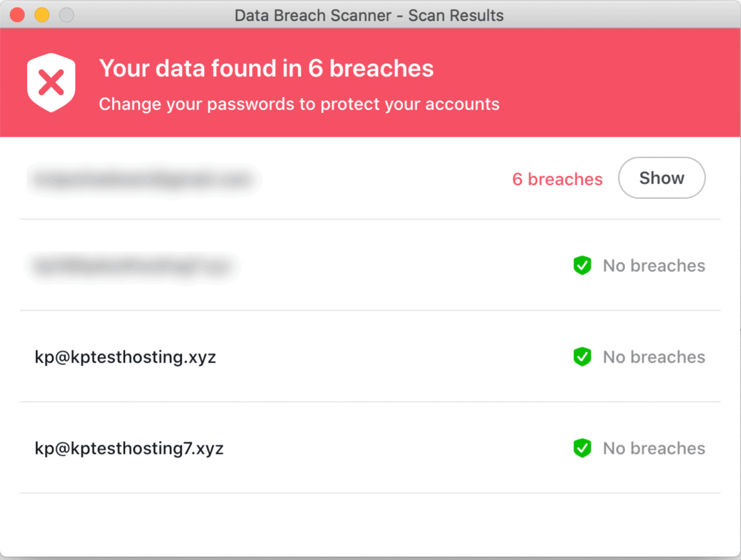The width and height of the screenshot is (741, 560).
Task: Select the kp@kptesthosting.xyz email entry
Action: [125, 357]
